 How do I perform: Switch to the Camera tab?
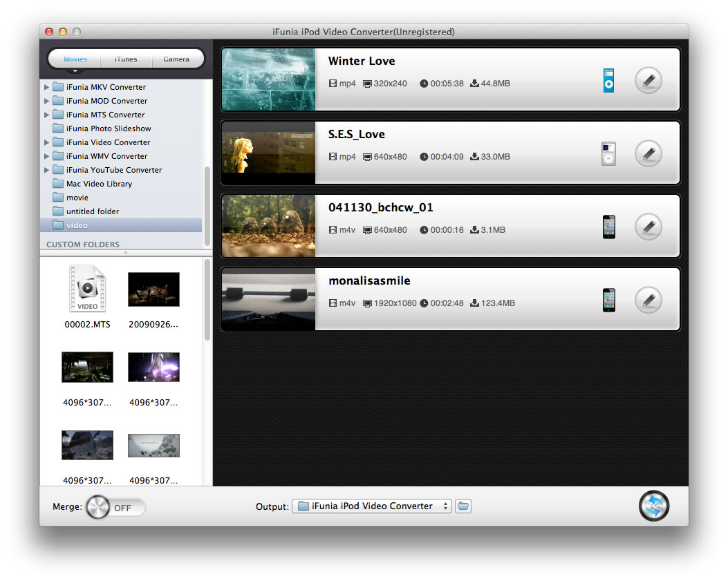176,59
